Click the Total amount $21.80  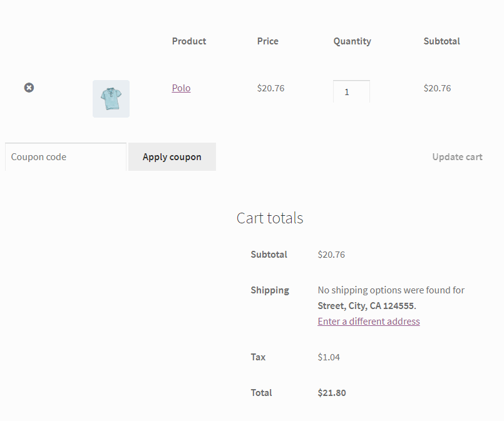(x=331, y=392)
